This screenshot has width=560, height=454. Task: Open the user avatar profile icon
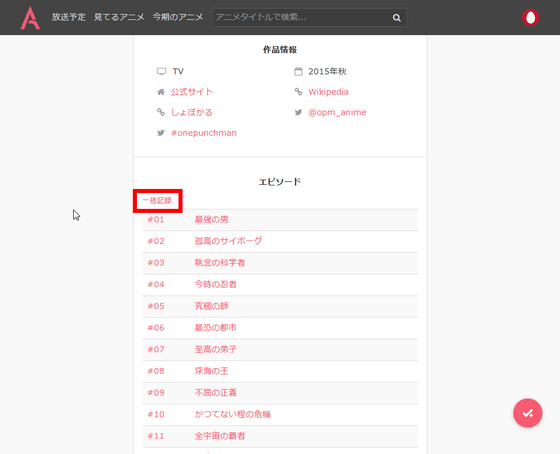[x=531, y=18]
